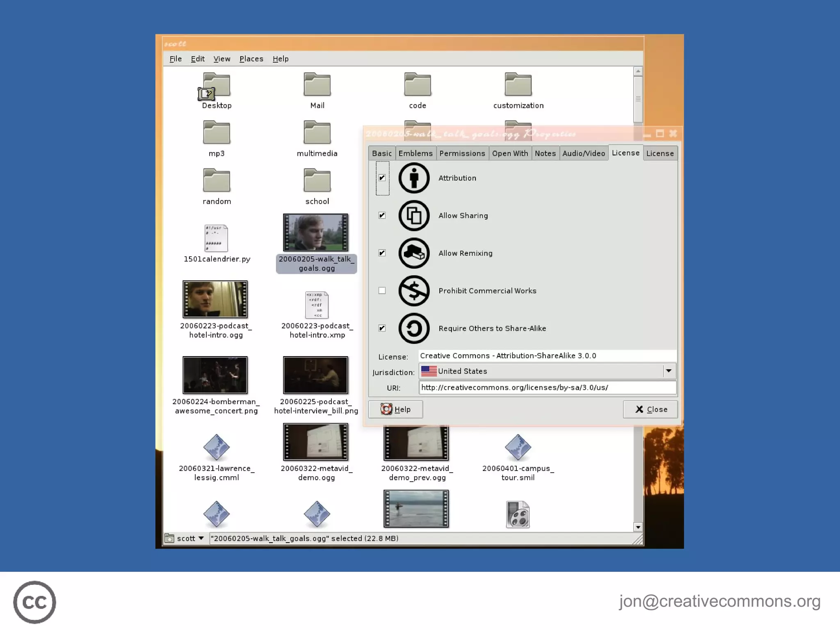Click the Prohibit Commercial Works dollar icon
The image size is (840, 630).
pyautogui.click(x=413, y=291)
